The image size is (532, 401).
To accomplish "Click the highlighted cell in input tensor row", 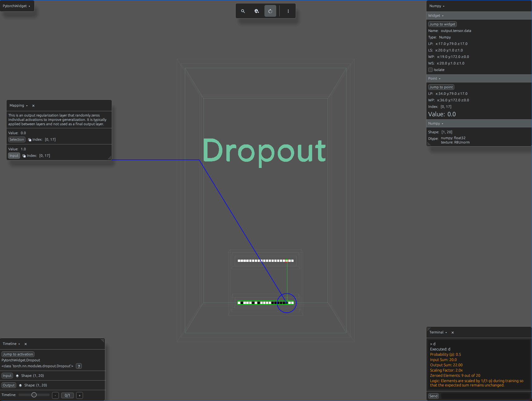I will coord(287,261).
